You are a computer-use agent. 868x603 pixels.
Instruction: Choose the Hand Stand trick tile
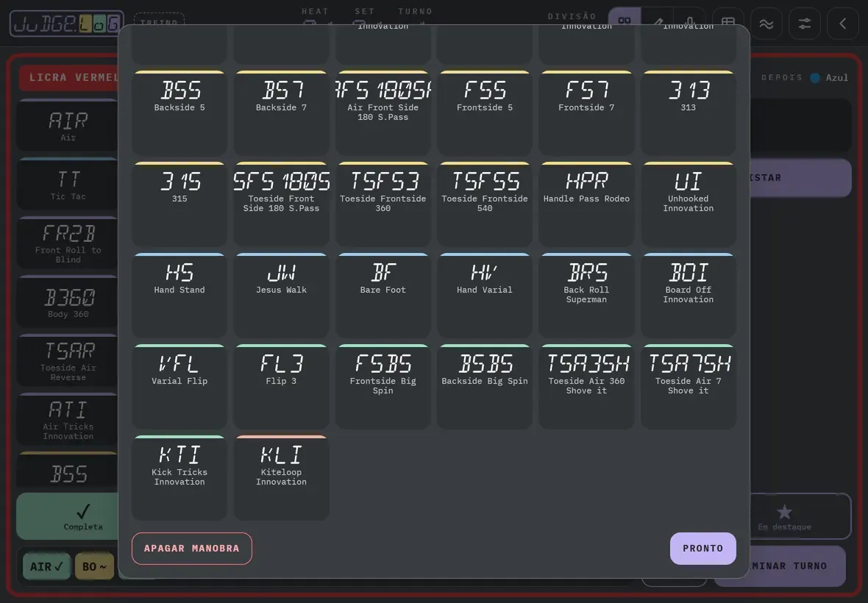[x=179, y=296]
